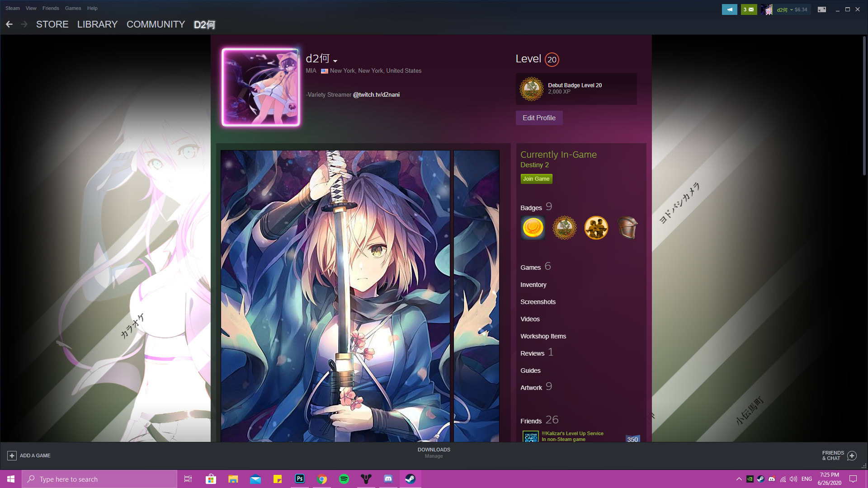Expand the Steam navigation back arrow
The height and width of the screenshot is (488, 868).
9,24
